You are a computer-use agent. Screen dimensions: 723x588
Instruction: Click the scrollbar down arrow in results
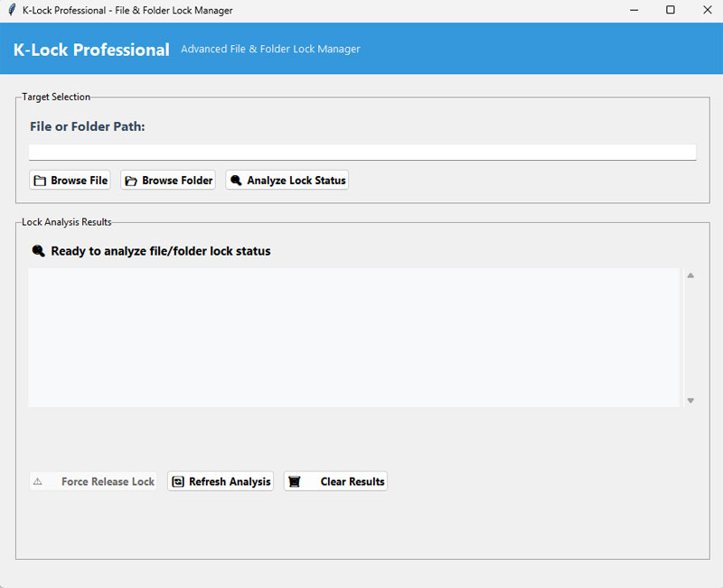pos(690,400)
